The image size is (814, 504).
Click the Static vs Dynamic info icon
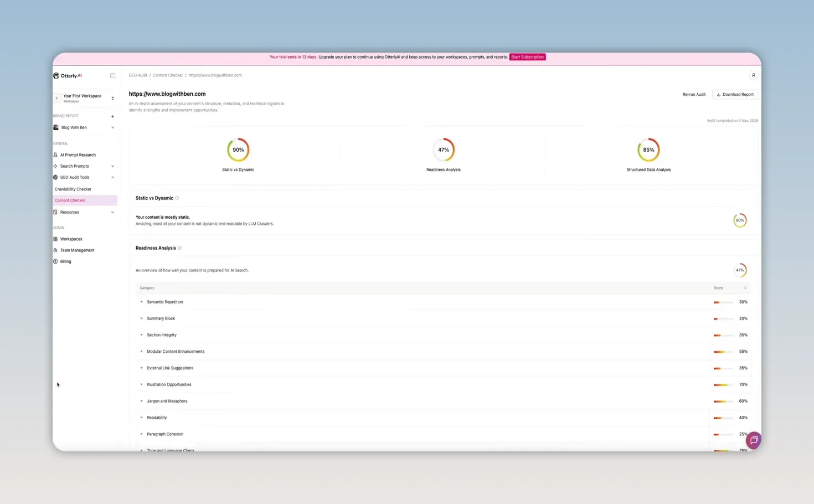[x=177, y=198]
